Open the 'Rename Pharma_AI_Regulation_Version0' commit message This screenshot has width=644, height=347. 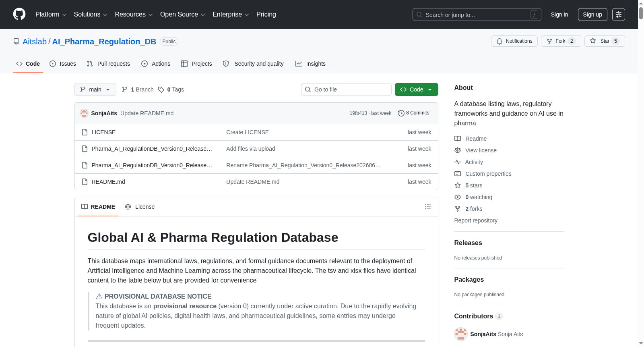pos(303,165)
